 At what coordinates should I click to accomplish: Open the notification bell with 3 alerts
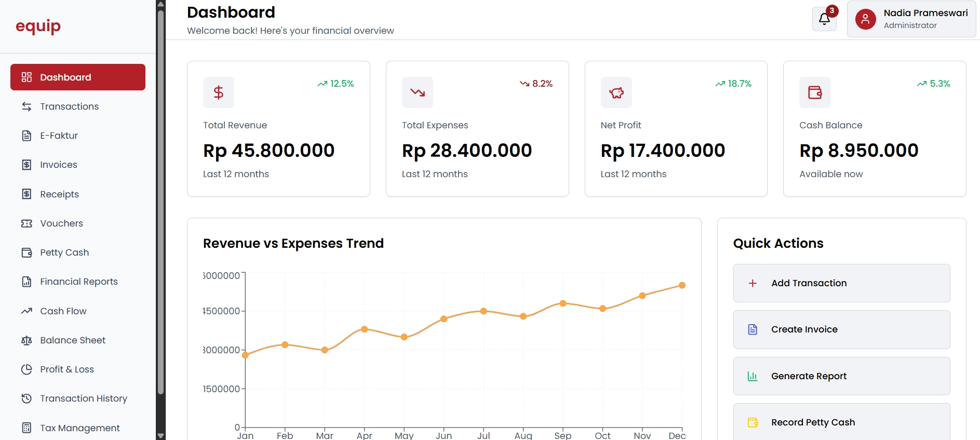point(824,19)
